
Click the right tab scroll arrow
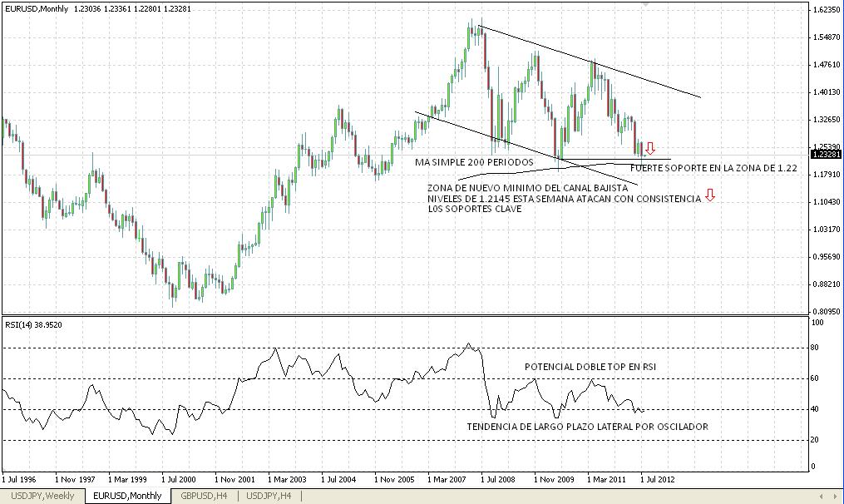point(835,496)
